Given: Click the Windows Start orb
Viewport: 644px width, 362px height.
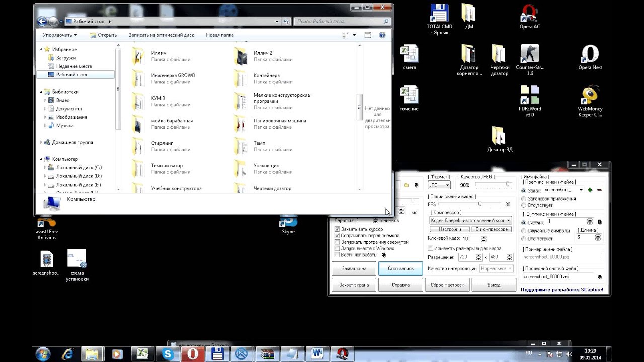Looking at the screenshot, I should coord(43,354).
